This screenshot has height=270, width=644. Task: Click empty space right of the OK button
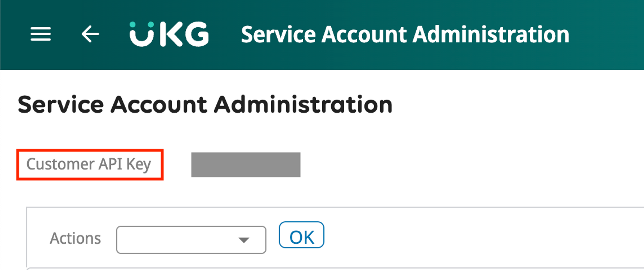click(x=451, y=237)
